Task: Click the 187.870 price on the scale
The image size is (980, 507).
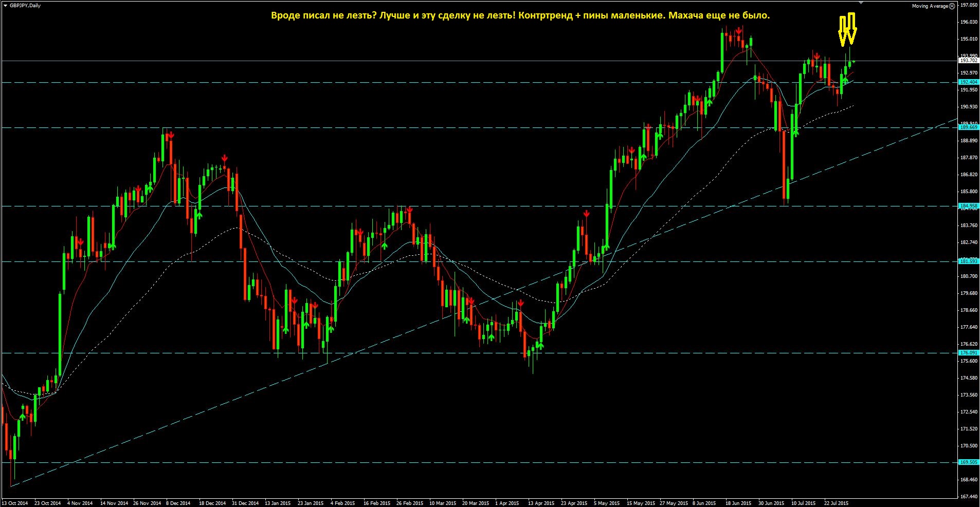Action: pos(969,158)
